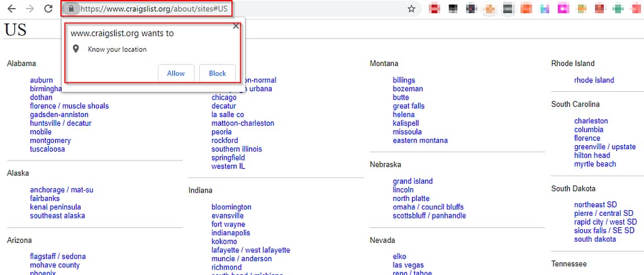Image resolution: width=644 pixels, height=275 pixels.
Task: Open muncie / anderson link
Action: pos(241,259)
